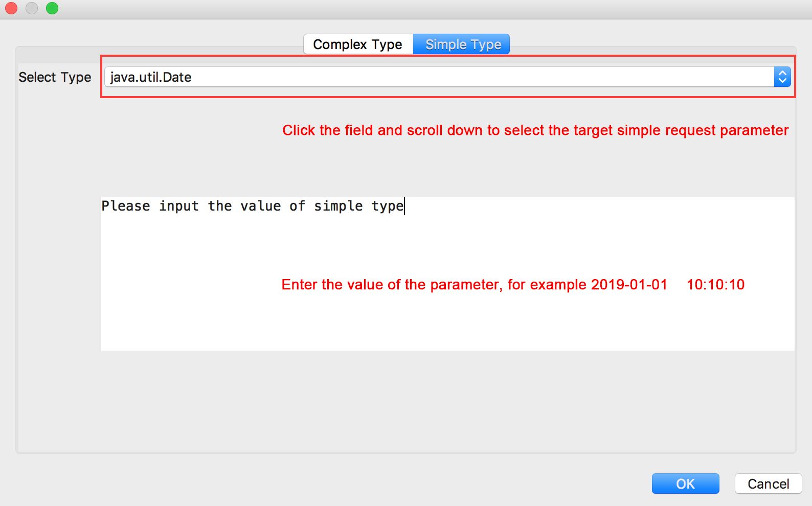812x506 pixels.
Task: Click the word 'simple' in the text area
Action: coord(338,206)
